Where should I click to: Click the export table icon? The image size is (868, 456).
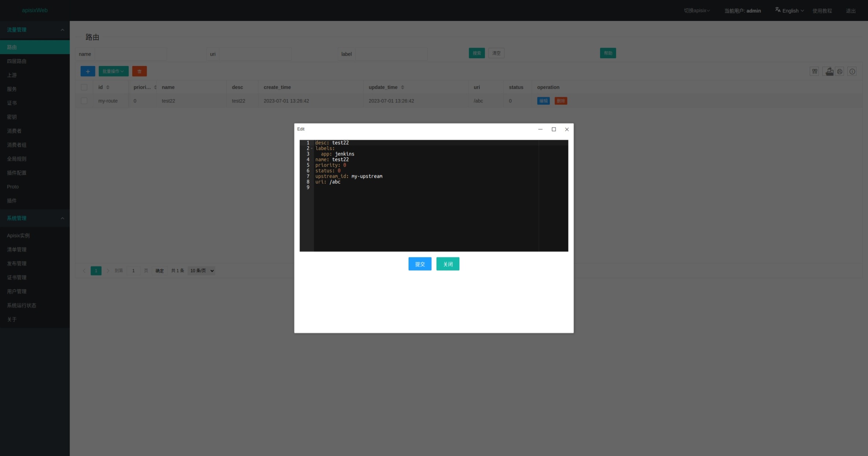point(829,71)
